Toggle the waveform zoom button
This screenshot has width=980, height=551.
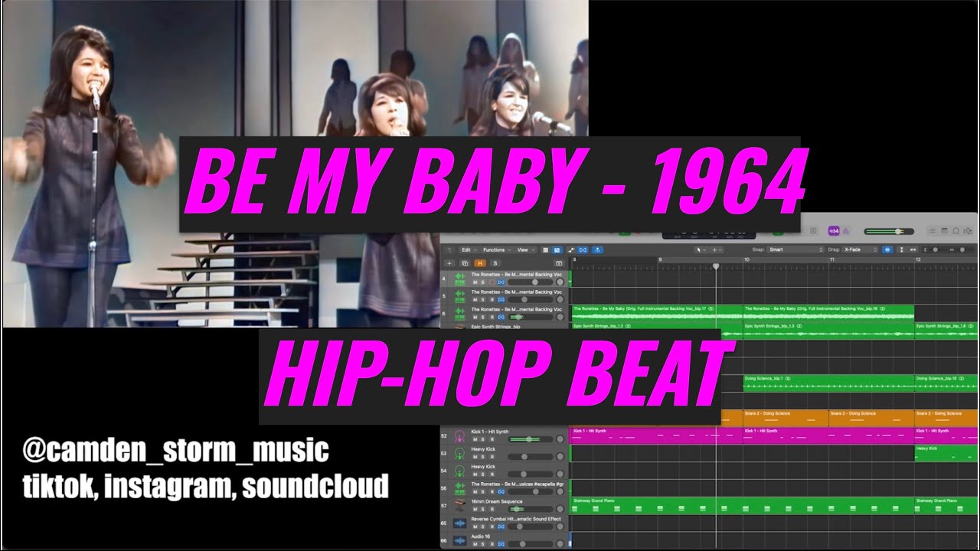887,249
